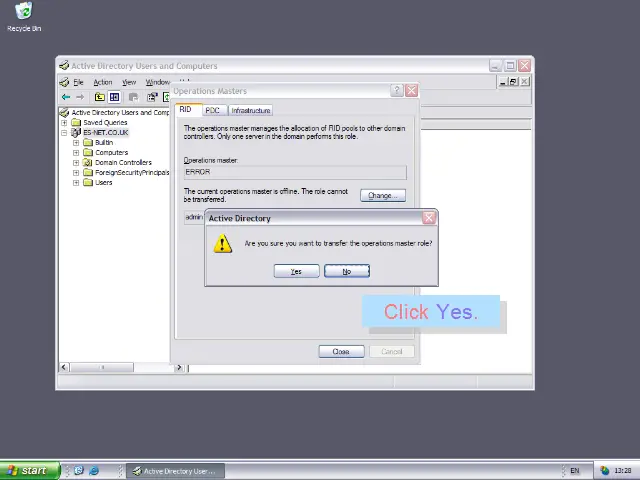This screenshot has width=640, height=480.
Task: Click the Windows Start button
Action: [x=30, y=471]
